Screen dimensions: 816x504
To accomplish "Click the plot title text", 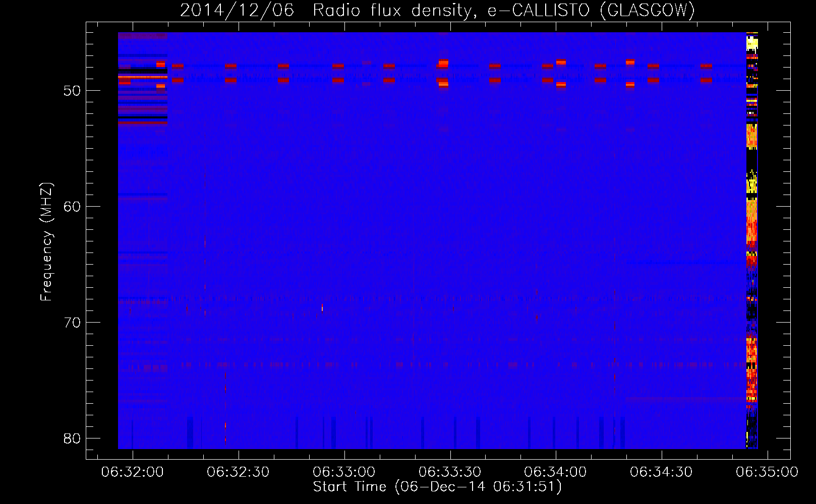I will tap(437, 10).
